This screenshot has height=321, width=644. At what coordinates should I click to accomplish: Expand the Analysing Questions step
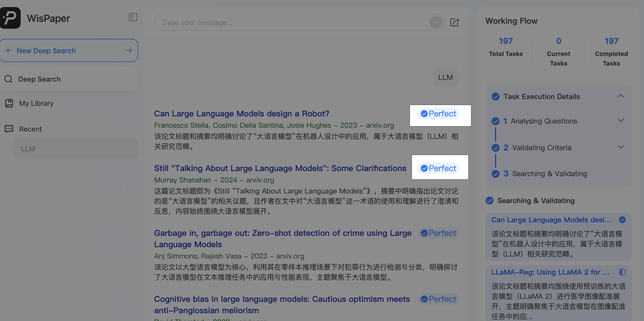tap(621, 120)
